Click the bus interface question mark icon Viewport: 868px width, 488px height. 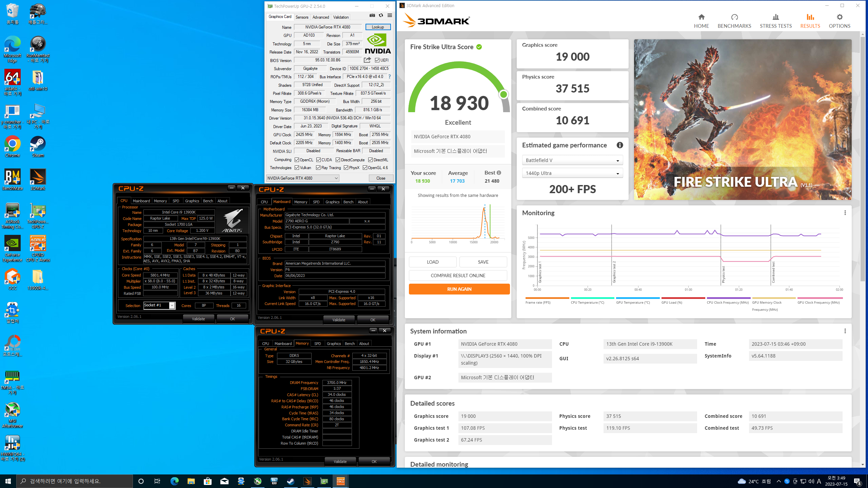(x=390, y=77)
